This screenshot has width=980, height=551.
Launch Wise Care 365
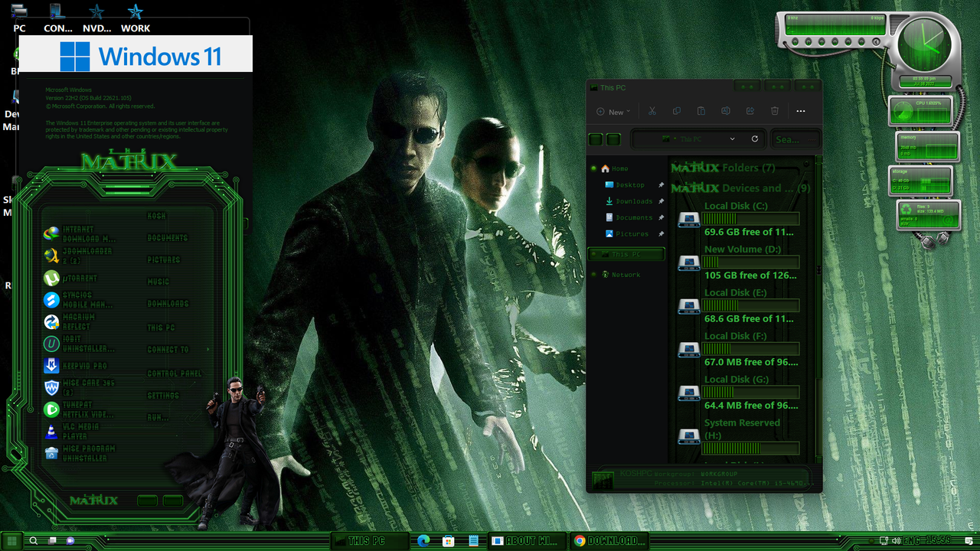(x=80, y=387)
